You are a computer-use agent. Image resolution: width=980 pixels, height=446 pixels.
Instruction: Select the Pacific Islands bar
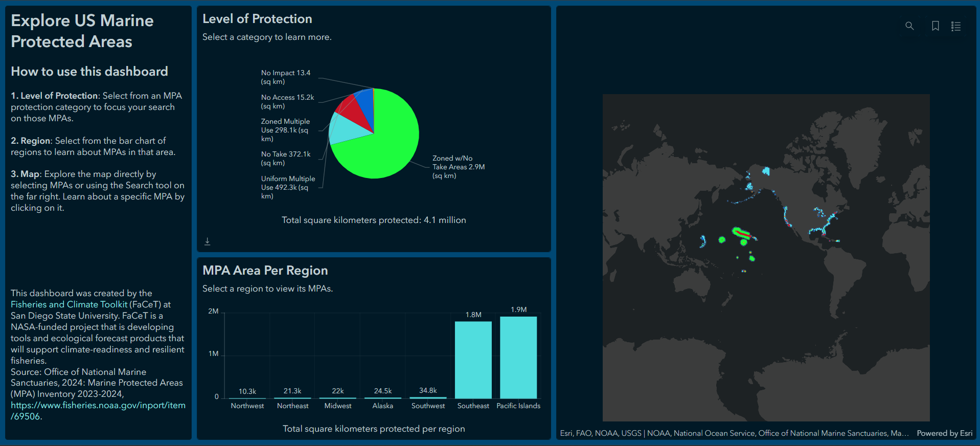[518, 358]
